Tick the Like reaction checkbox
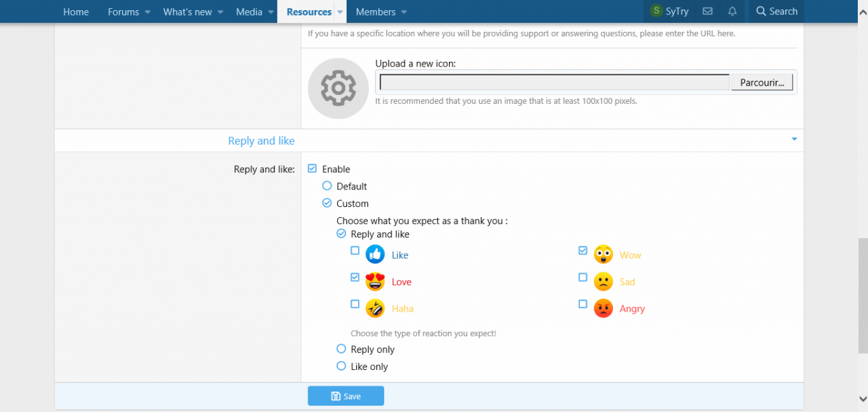The width and height of the screenshot is (868, 412). pyautogui.click(x=355, y=250)
